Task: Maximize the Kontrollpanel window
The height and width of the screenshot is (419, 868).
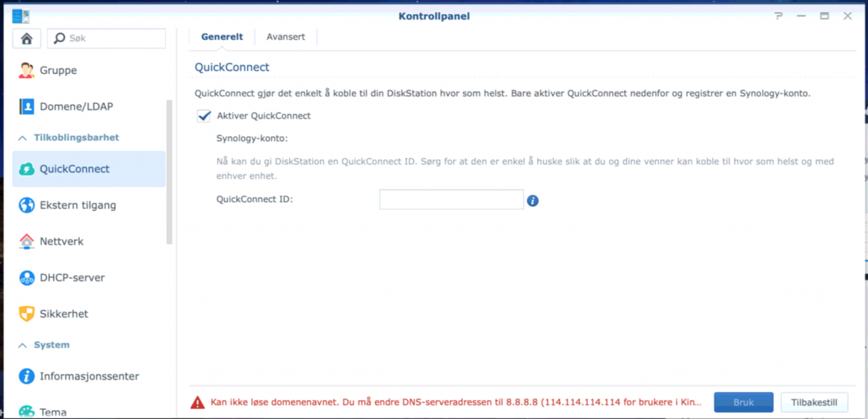Action: (825, 16)
